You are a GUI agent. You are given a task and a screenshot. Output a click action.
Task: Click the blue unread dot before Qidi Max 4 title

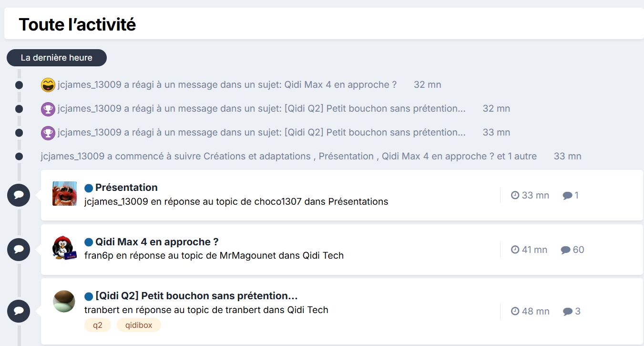[89, 242]
